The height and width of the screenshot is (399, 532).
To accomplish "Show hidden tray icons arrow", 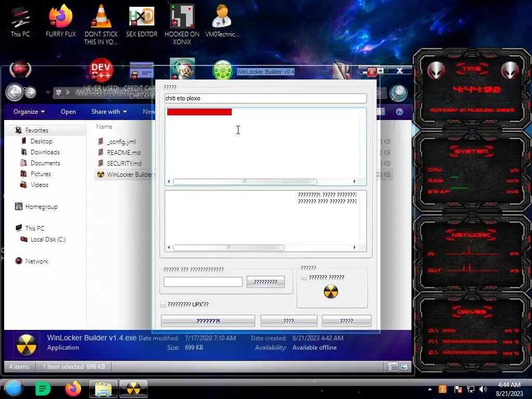I will pyautogui.click(x=430, y=389).
